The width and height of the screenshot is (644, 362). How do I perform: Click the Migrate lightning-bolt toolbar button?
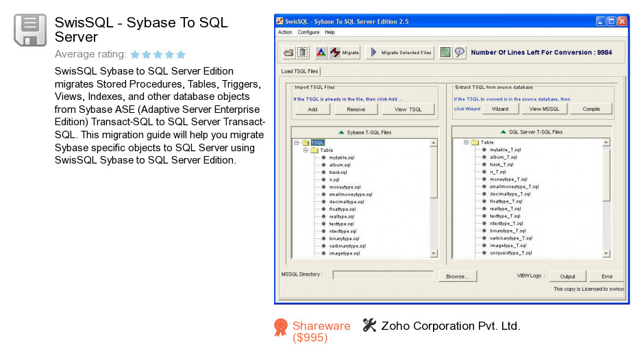345,53
